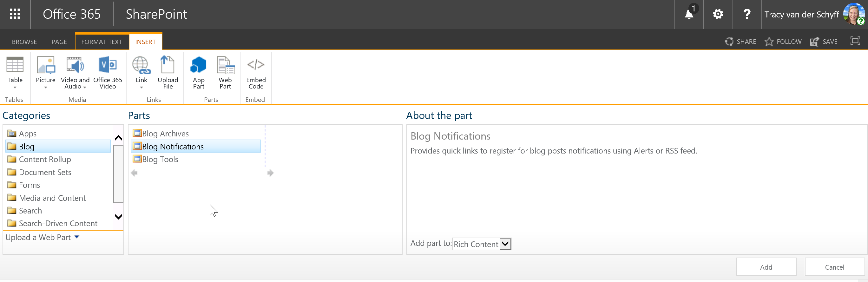This screenshot has height=282, width=868.
Task: Click the Web Part ribbon button
Action: (x=225, y=72)
